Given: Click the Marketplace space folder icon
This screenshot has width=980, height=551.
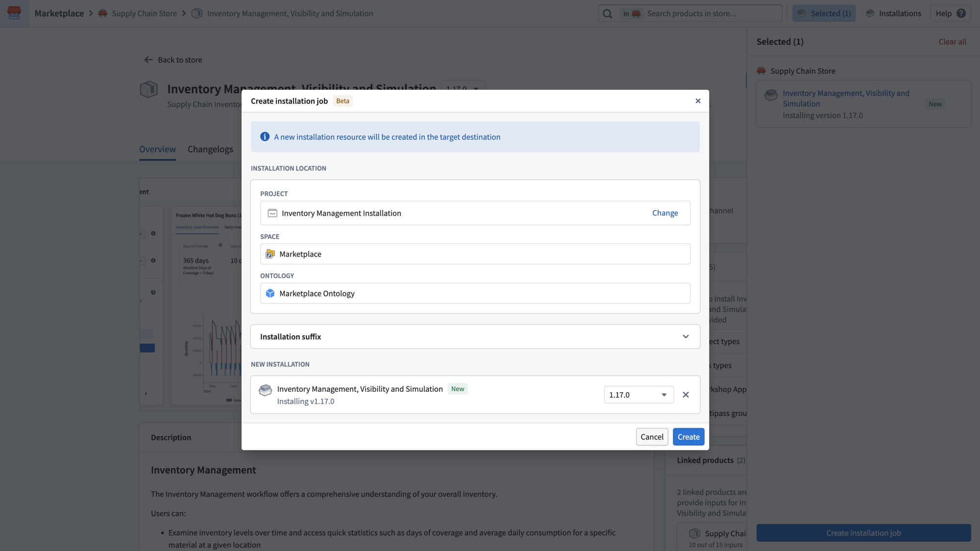Looking at the screenshot, I should tap(270, 254).
